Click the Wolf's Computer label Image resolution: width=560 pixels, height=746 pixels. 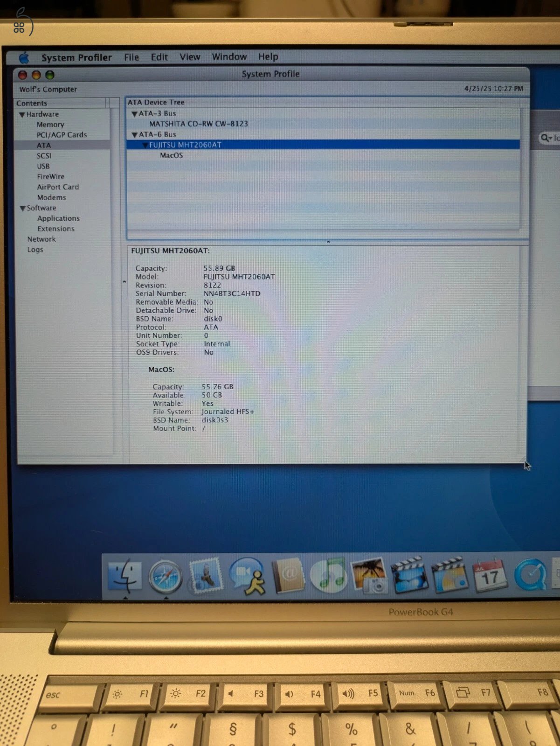click(48, 90)
